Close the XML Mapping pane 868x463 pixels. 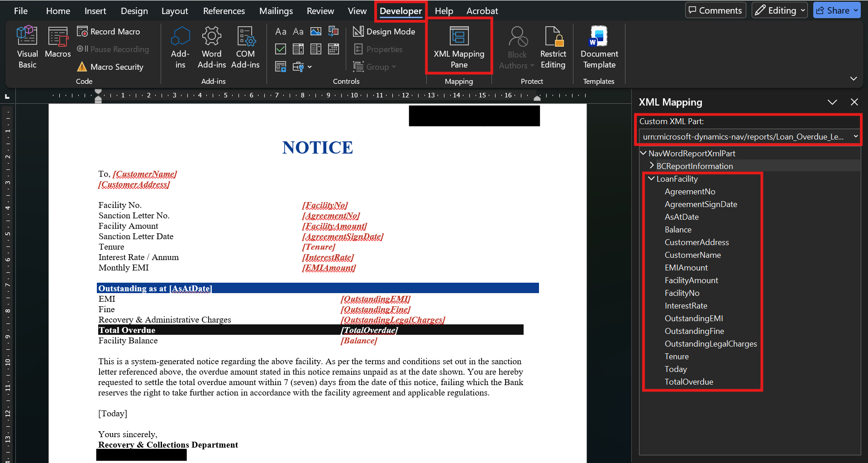tap(854, 102)
